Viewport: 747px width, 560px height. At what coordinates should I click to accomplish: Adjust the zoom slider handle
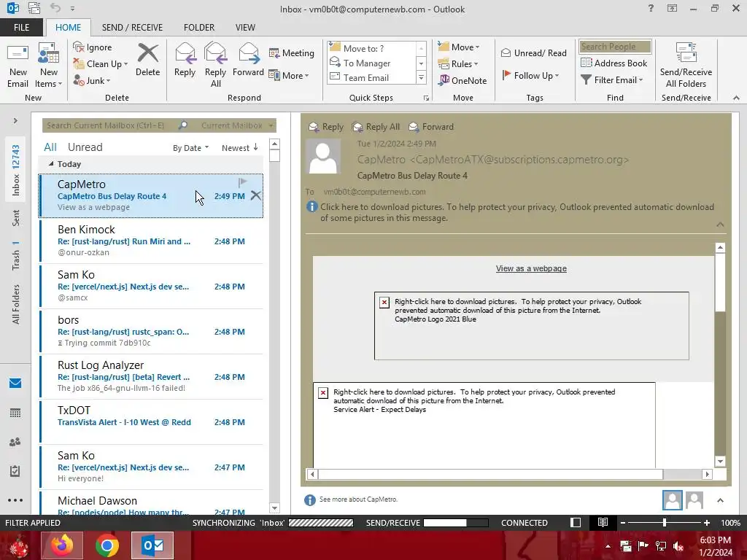click(665, 522)
